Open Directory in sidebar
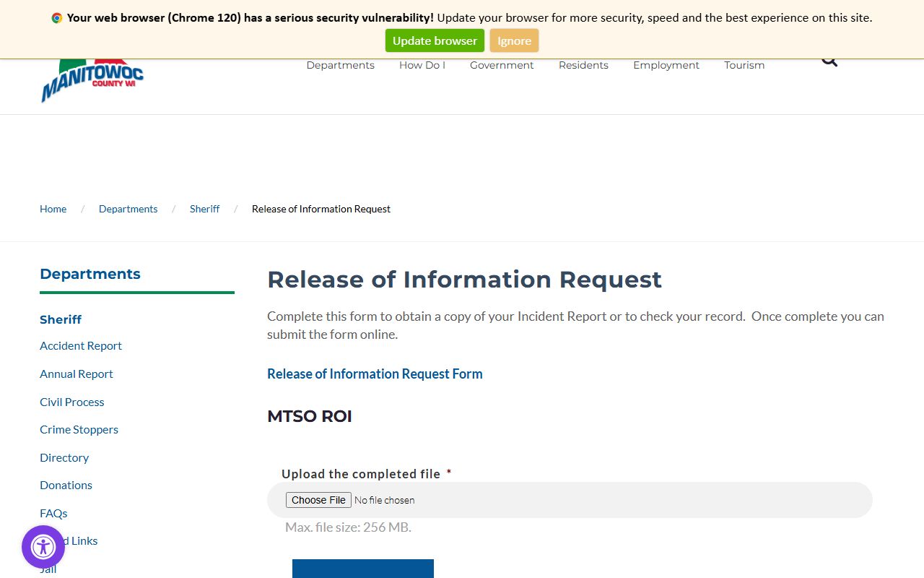Viewport: 924px width, 578px height. click(64, 457)
